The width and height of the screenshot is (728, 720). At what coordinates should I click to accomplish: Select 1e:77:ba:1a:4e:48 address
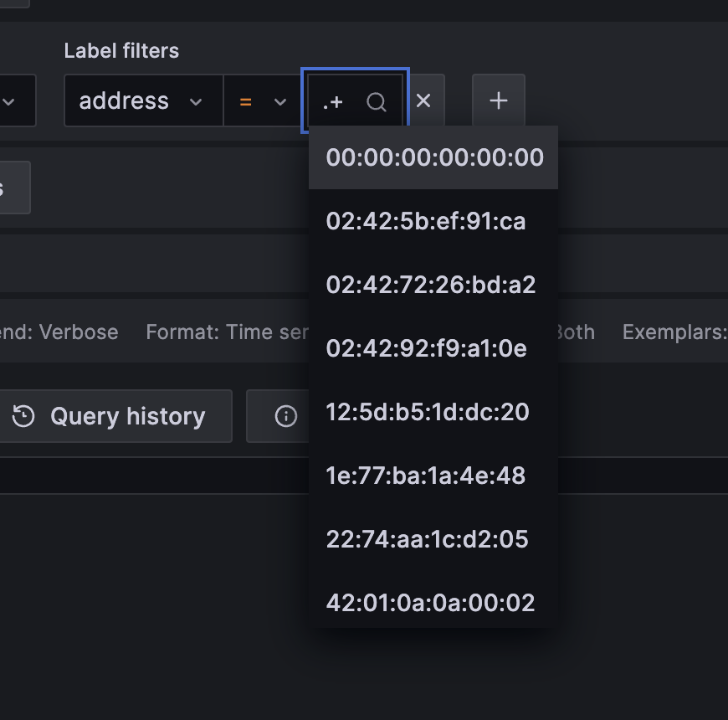click(x=425, y=476)
